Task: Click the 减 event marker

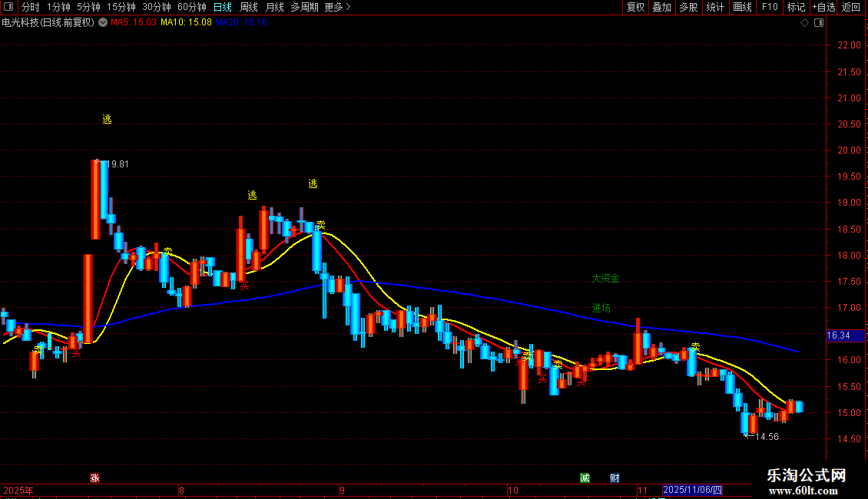Action: pyautogui.click(x=585, y=478)
